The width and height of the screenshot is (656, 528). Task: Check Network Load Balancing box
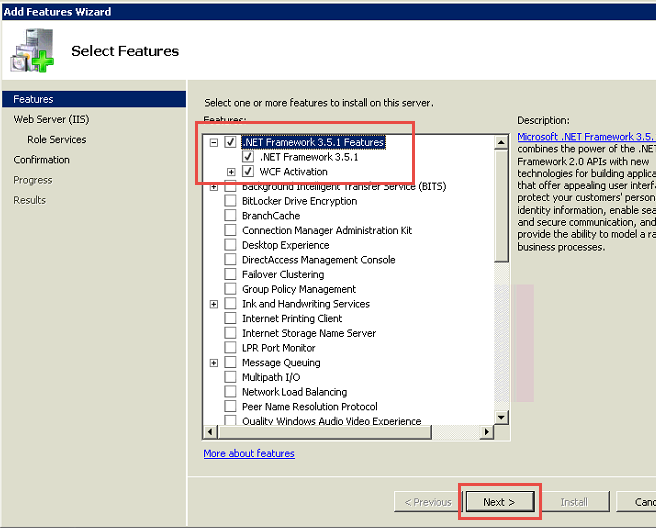pyautogui.click(x=230, y=392)
